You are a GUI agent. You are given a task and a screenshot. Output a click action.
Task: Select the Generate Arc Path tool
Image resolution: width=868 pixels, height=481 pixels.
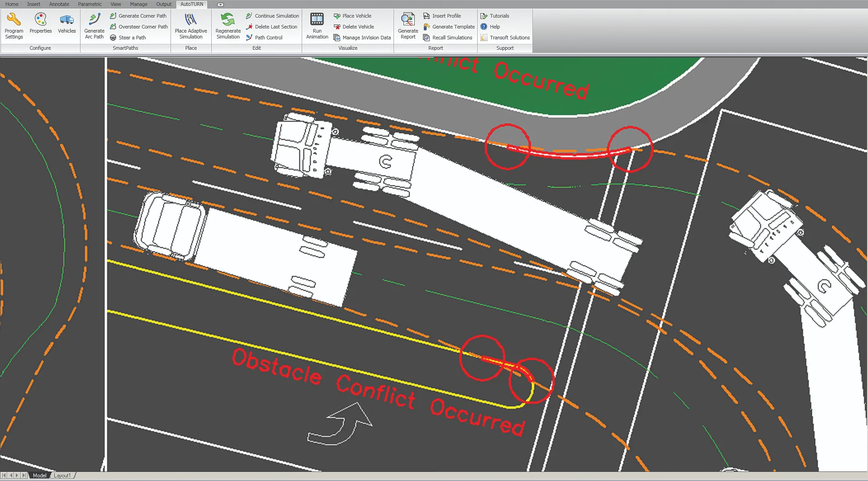(94, 26)
